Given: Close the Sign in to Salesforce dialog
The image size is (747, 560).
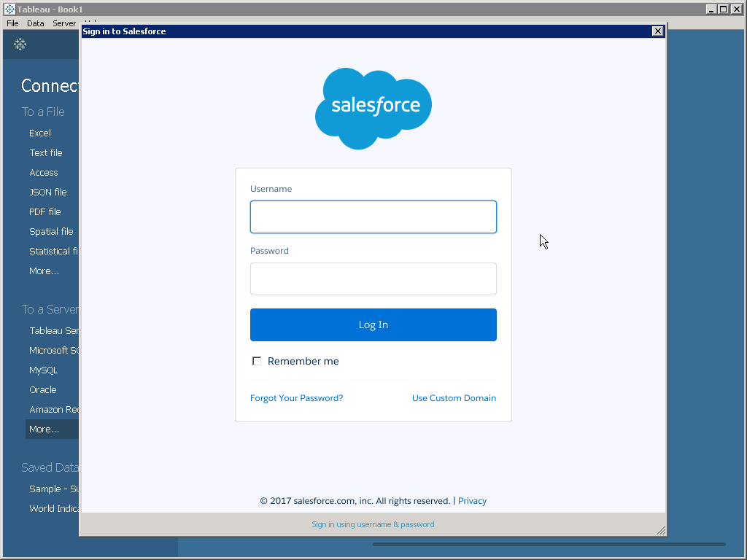Looking at the screenshot, I should [x=657, y=31].
